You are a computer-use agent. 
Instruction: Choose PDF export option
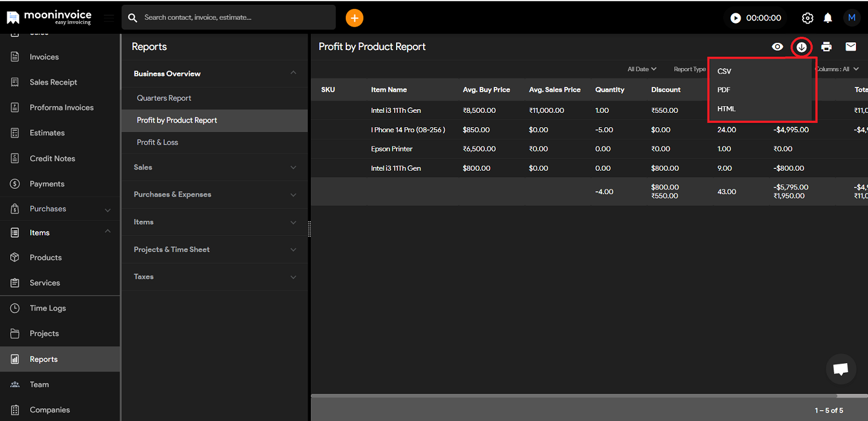pos(724,90)
